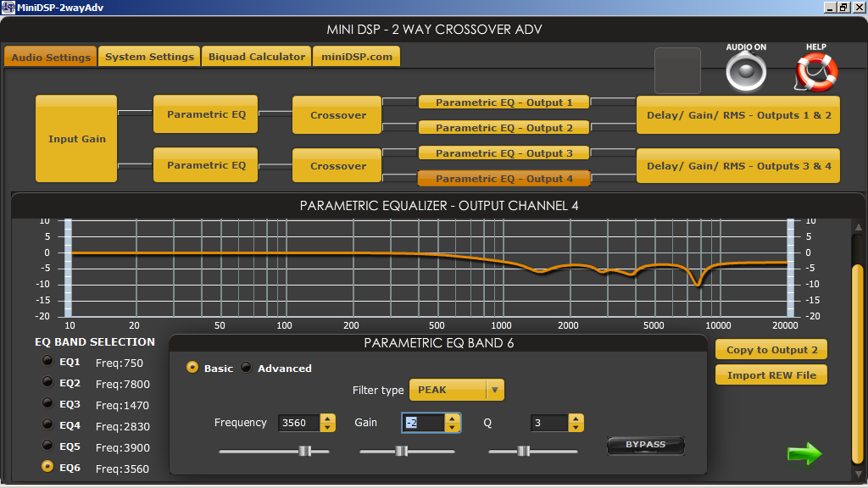Open Delay/Gain/RMS Outputs 3 & 4

(738, 165)
